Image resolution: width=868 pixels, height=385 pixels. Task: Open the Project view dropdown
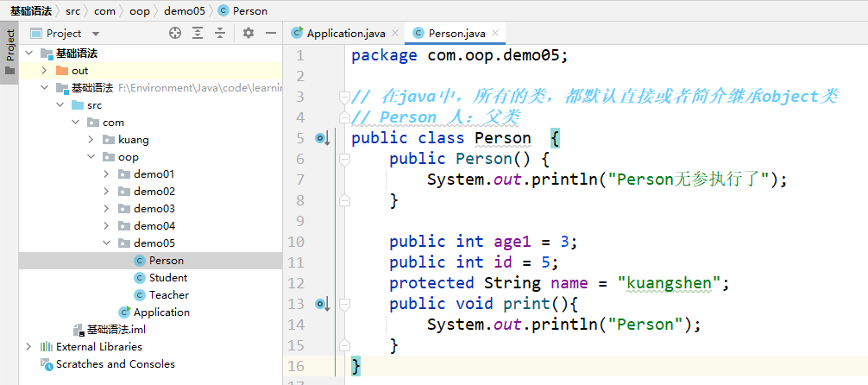[x=95, y=34]
